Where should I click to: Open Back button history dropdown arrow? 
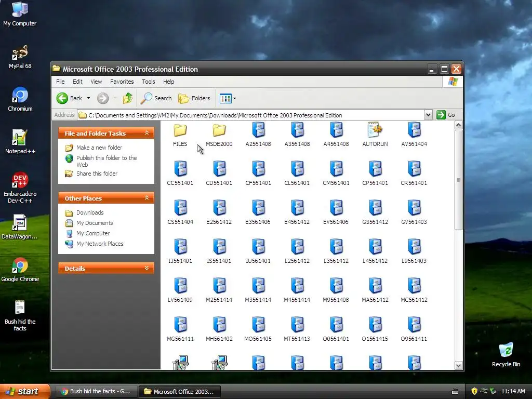pos(88,98)
